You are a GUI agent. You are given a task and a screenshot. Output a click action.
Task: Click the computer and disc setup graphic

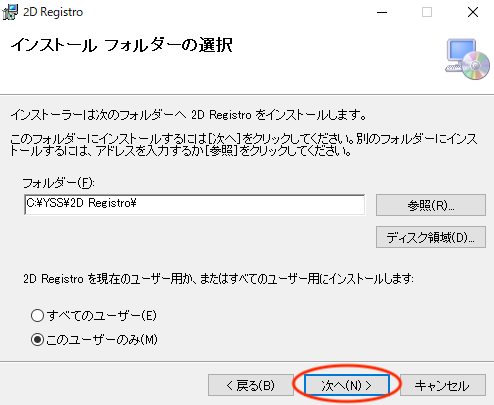[x=467, y=59]
